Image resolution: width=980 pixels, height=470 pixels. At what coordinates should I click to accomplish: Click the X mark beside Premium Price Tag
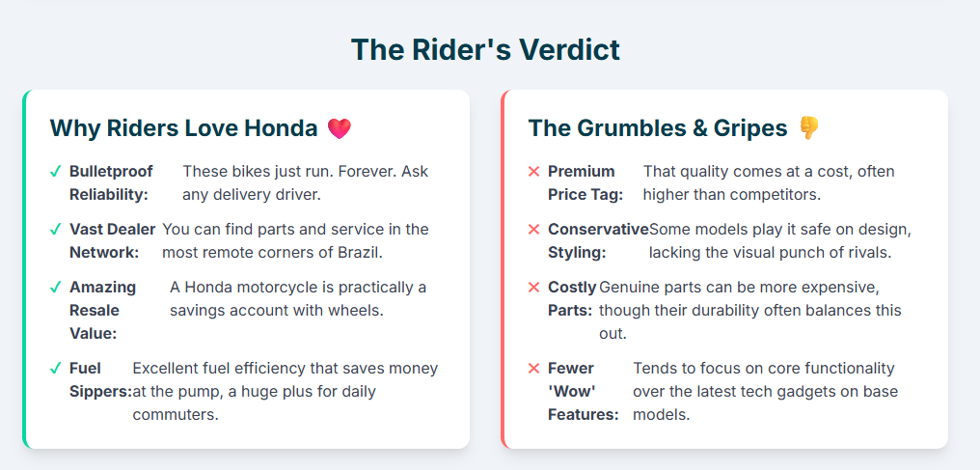coord(534,172)
